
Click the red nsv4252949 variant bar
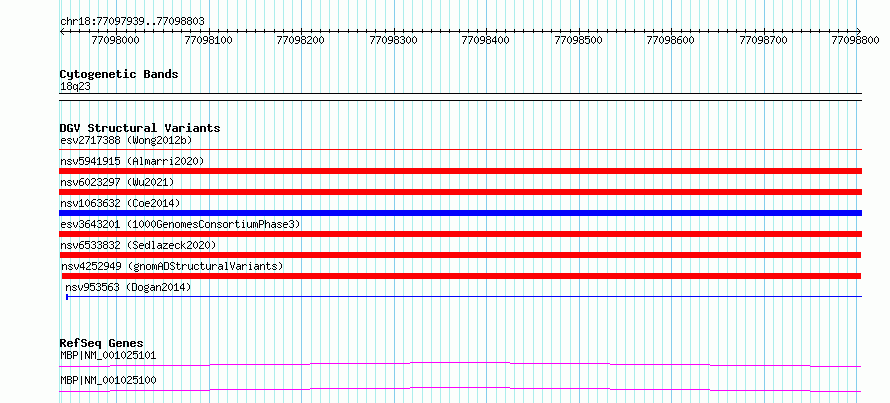[461, 276]
